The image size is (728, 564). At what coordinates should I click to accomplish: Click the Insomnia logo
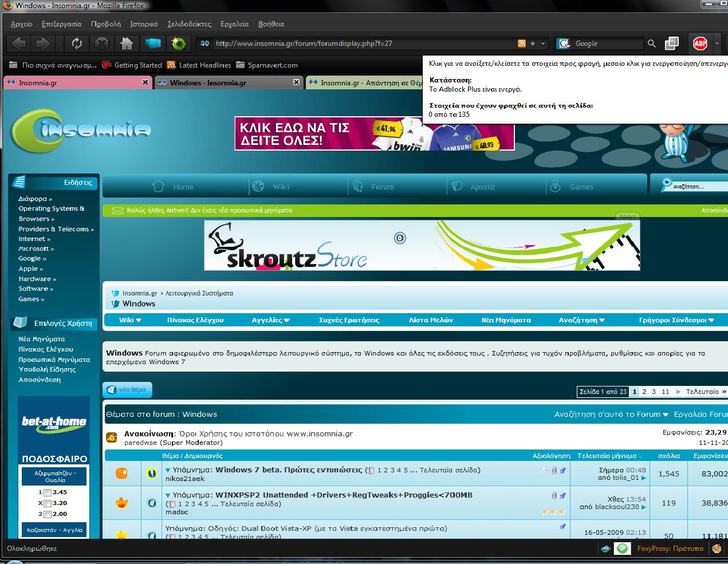pos(81,132)
